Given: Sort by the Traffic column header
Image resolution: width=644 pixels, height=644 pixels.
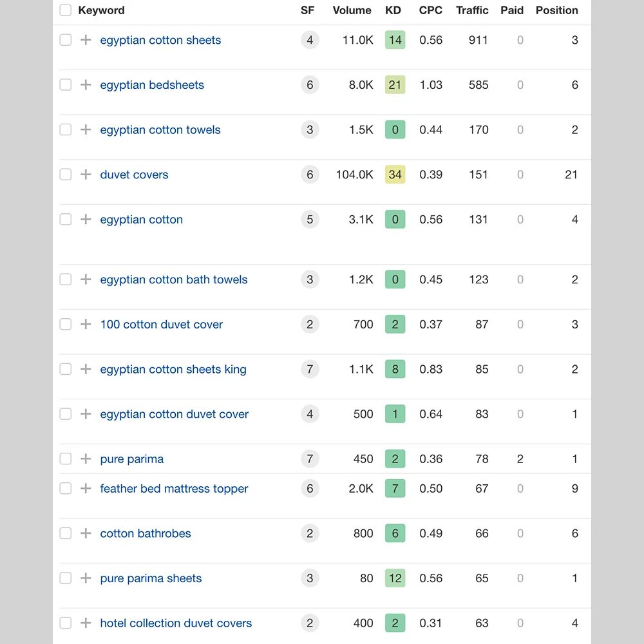Looking at the screenshot, I should [473, 10].
